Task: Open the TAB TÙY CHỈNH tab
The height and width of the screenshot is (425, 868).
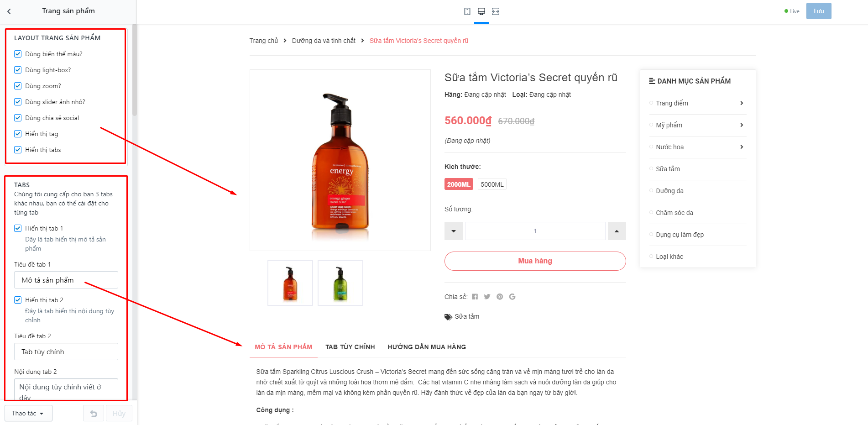Action: click(350, 347)
